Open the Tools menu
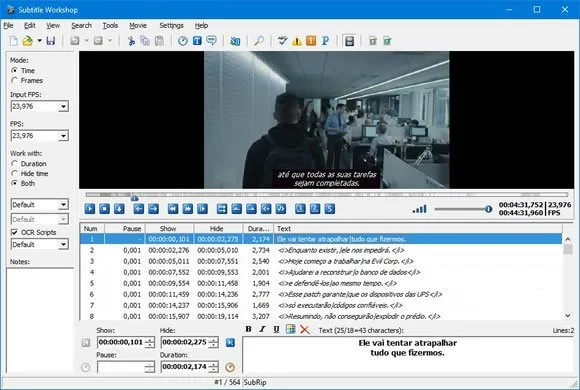 [x=110, y=25]
